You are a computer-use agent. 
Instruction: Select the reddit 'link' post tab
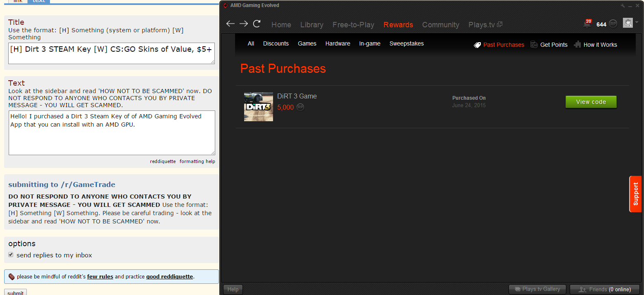coord(18,1)
